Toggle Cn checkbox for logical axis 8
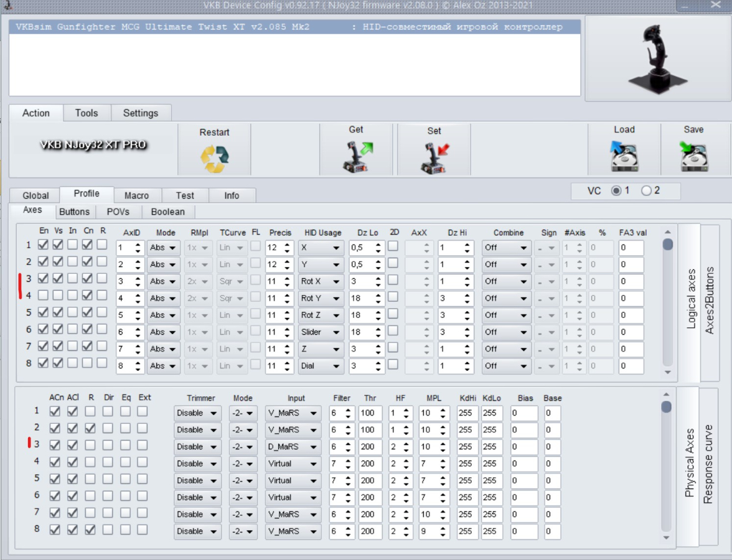Image resolution: width=732 pixels, height=560 pixels. click(87, 363)
